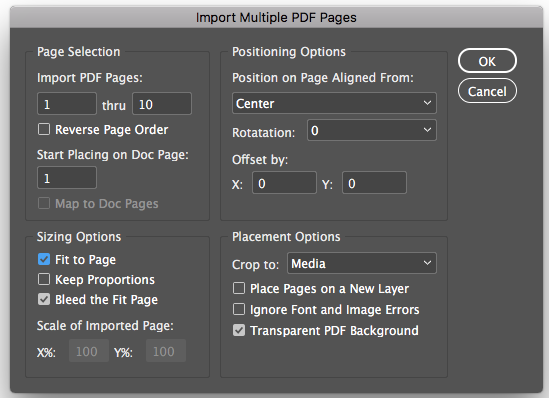Select the Y% scale field
This screenshot has height=398, width=549.
[166, 351]
